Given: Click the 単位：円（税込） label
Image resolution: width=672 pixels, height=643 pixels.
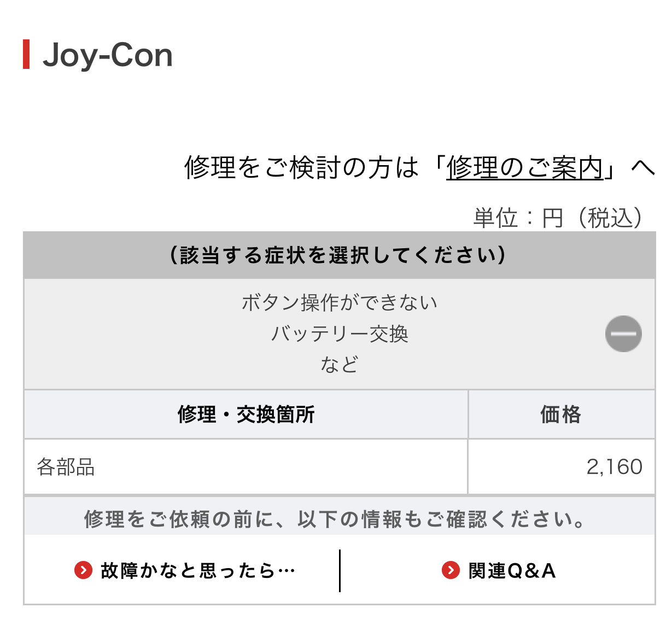Looking at the screenshot, I should pyautogui.click(x=558, y=218).
